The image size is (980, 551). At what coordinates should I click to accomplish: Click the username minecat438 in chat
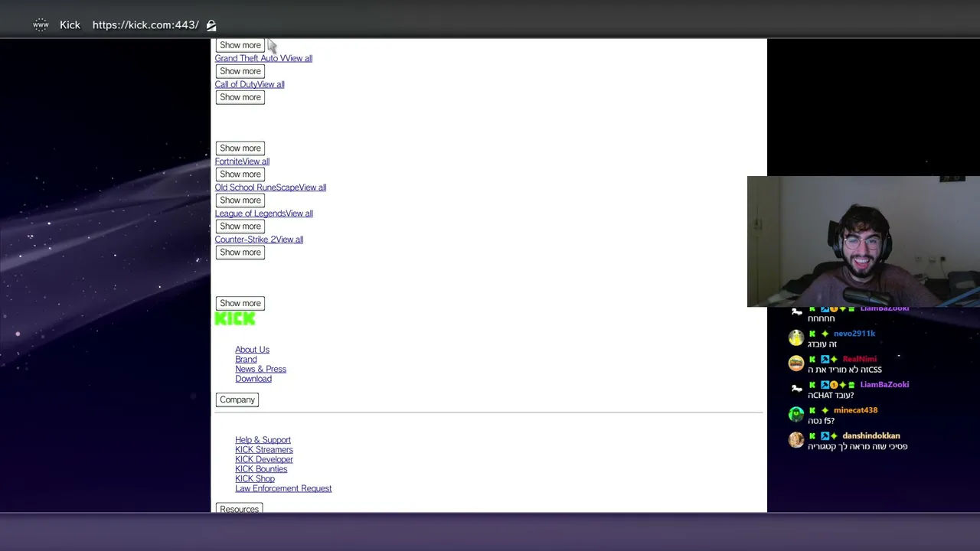point(855,410)
